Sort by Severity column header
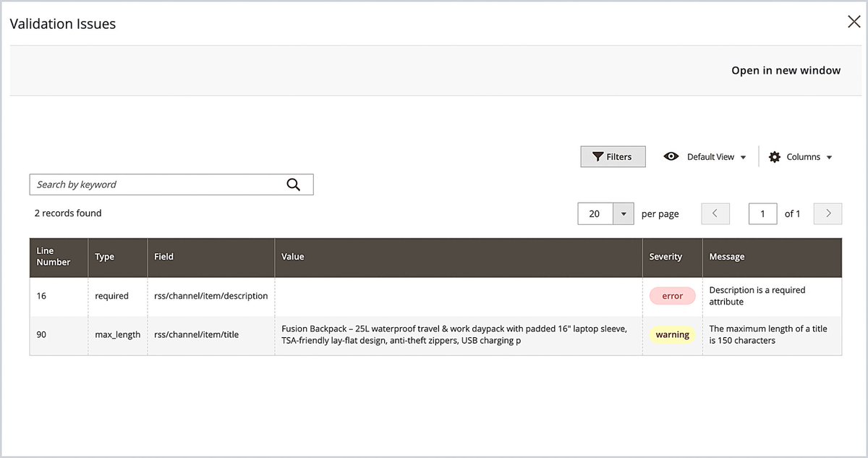868x458 pixels. 673,257
